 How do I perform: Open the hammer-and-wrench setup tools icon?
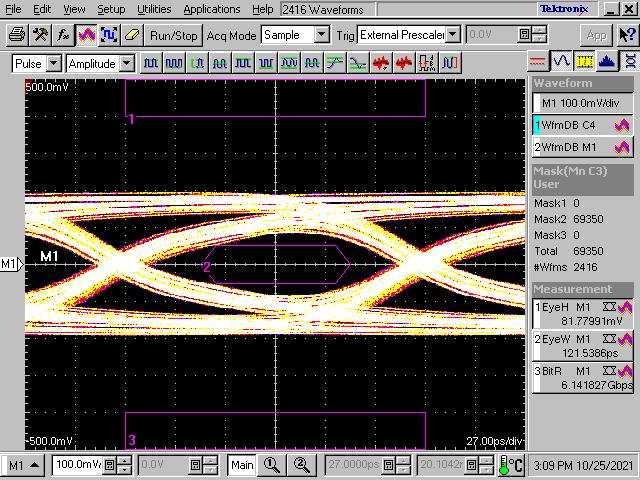(x=40, y=34)
